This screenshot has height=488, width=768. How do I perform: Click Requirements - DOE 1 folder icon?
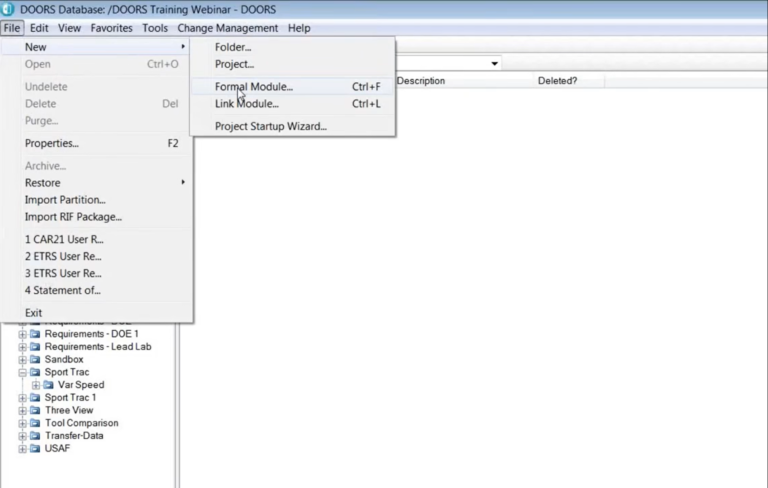point(35,334)
